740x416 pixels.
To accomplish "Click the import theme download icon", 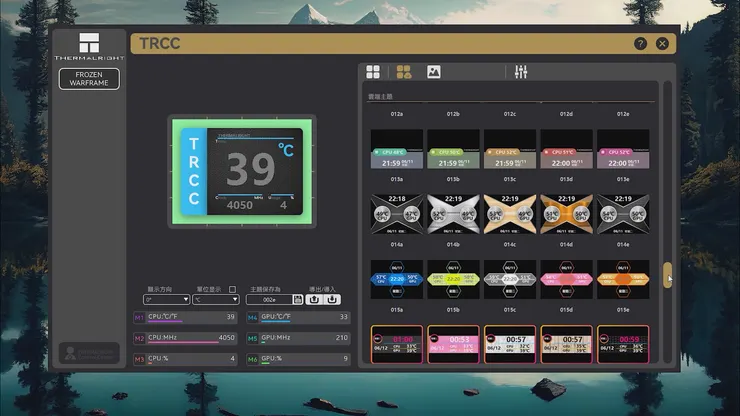I will click(332, 299).
